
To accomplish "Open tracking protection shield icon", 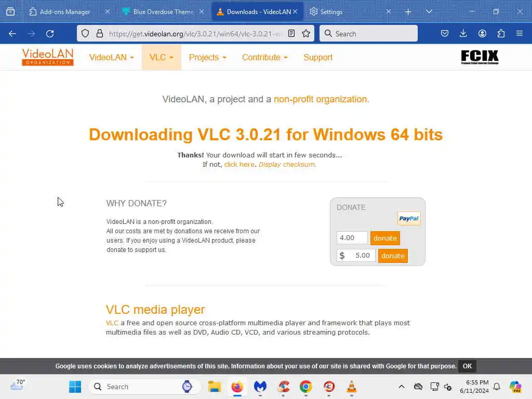I will click(85, 33).
